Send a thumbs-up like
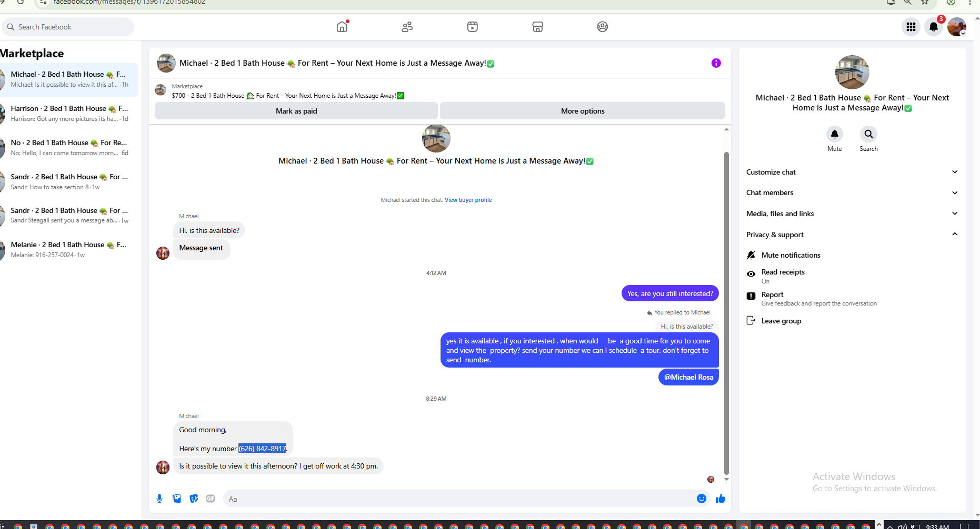This screenshot has height=529, width=980. (721, 499)
